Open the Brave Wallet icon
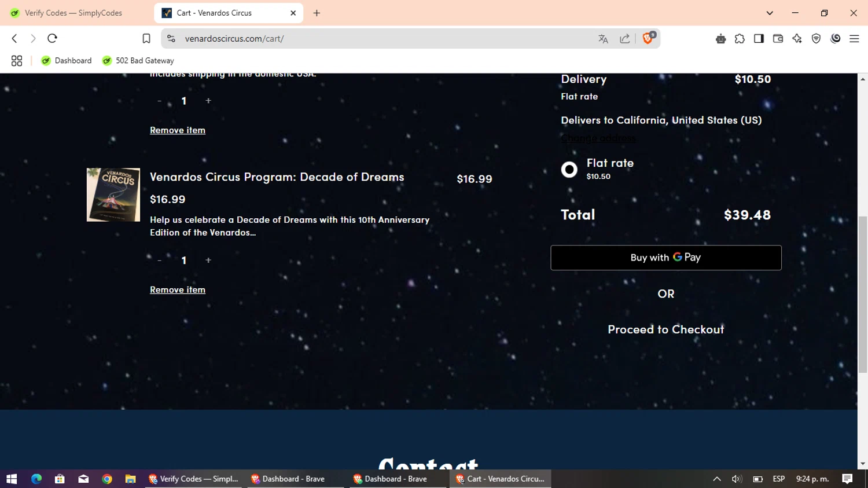 (x=778, y=39)
